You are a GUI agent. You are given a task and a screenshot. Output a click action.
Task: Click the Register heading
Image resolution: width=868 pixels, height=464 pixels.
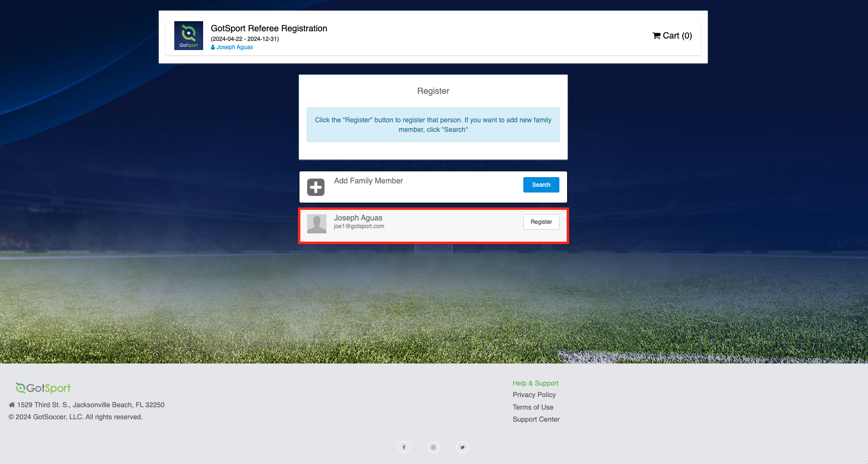pos(433,91)
